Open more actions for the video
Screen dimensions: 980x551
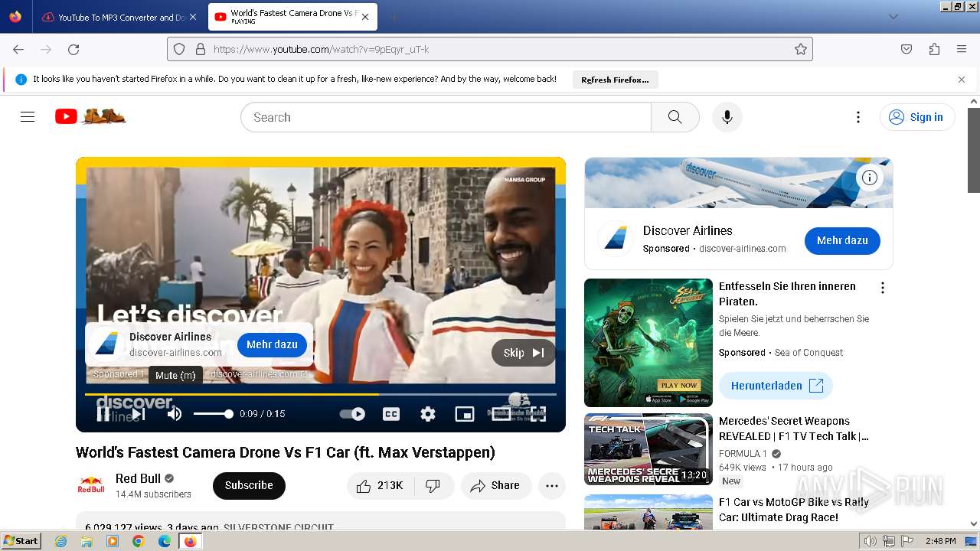[x=552, y=485]
